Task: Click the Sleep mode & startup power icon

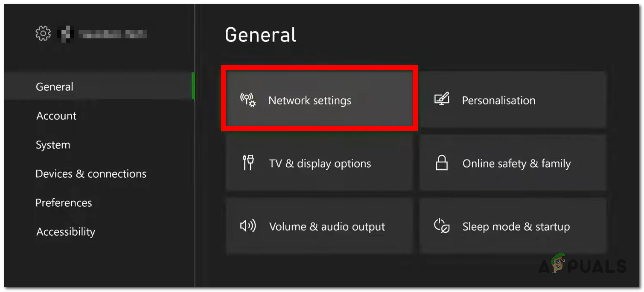Action: pos(443,226)
